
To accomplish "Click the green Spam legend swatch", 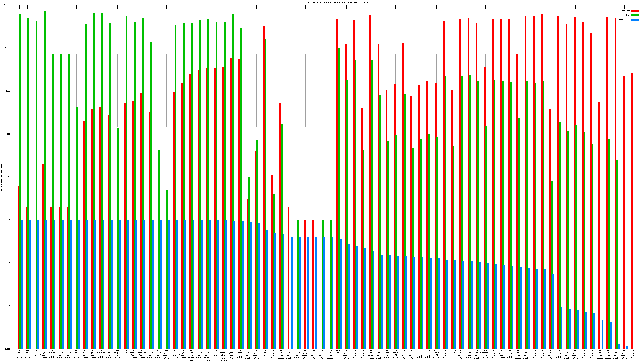I will 635,15.
